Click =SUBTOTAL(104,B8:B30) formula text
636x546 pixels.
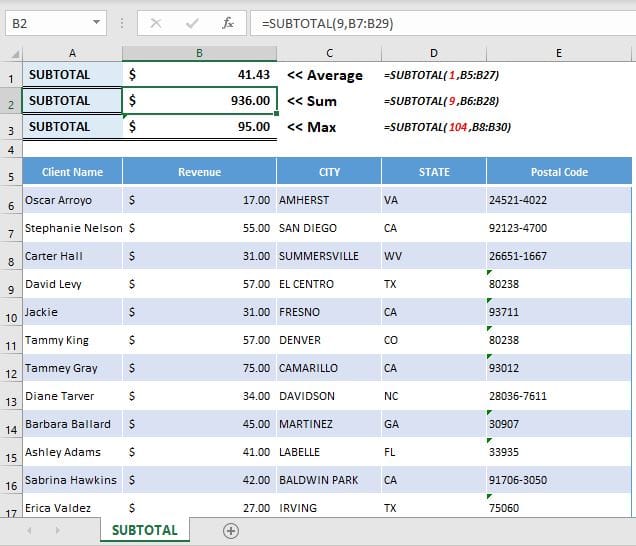447,127
